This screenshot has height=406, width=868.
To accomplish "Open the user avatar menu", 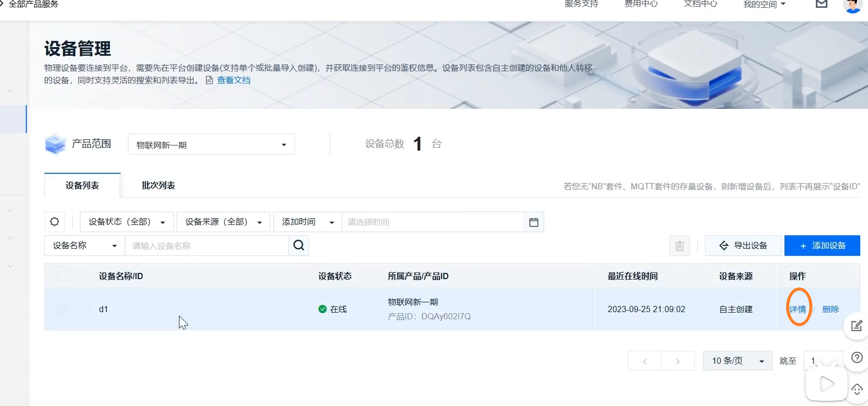I will pos(853,5).
